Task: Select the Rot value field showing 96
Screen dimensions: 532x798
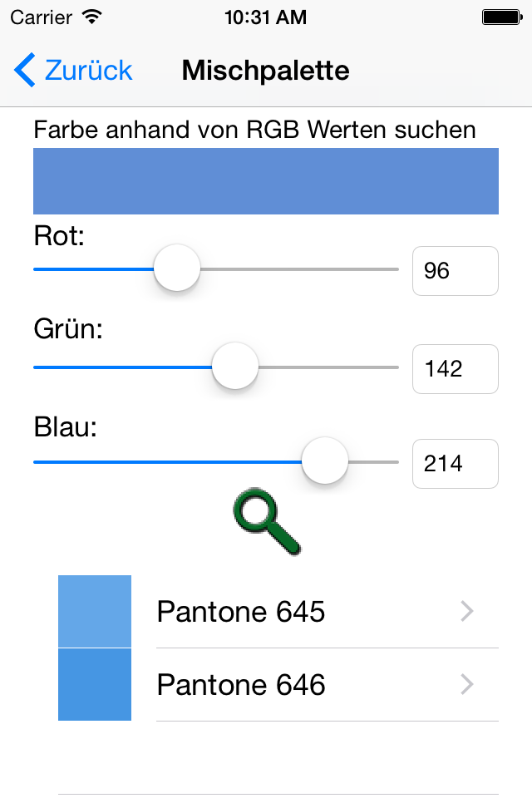Action: [455, 271]
